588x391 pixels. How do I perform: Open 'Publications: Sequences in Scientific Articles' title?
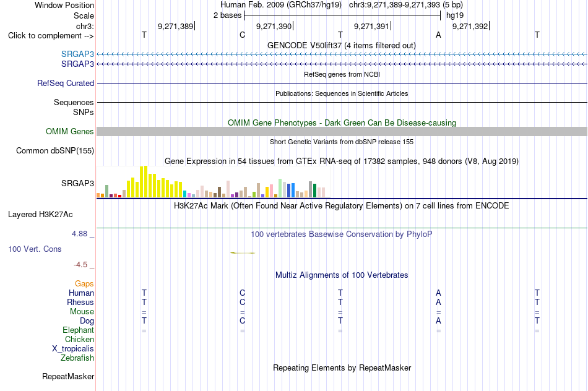342,93
